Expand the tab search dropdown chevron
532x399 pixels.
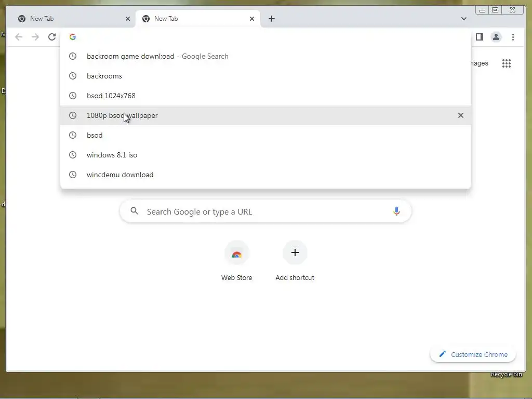(464, 19)
